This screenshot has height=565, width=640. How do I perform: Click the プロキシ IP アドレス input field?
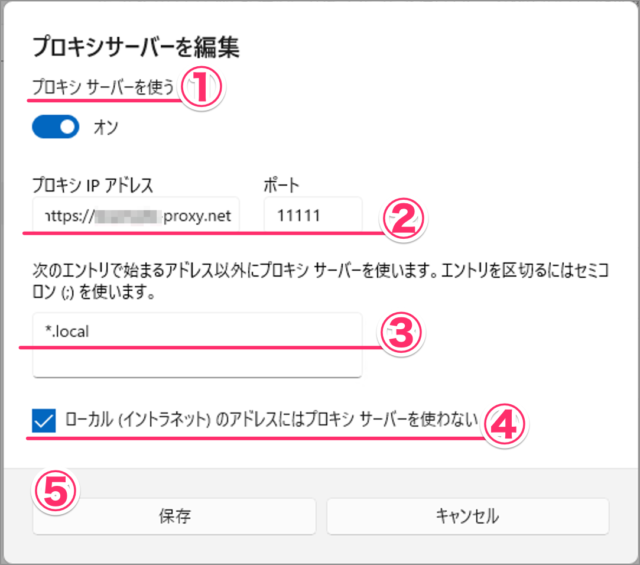point(136,215)
